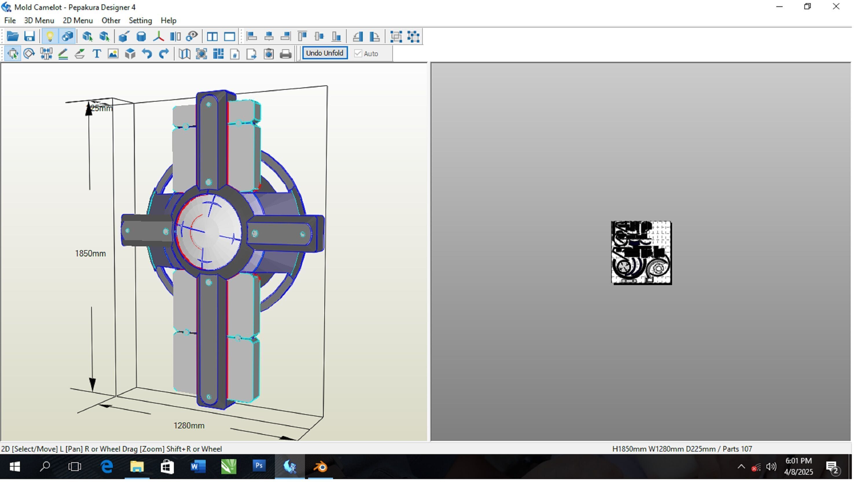Click the Print icon
Image resolution: width=868 pixels, height=484 pixels.
pos(286,54)
